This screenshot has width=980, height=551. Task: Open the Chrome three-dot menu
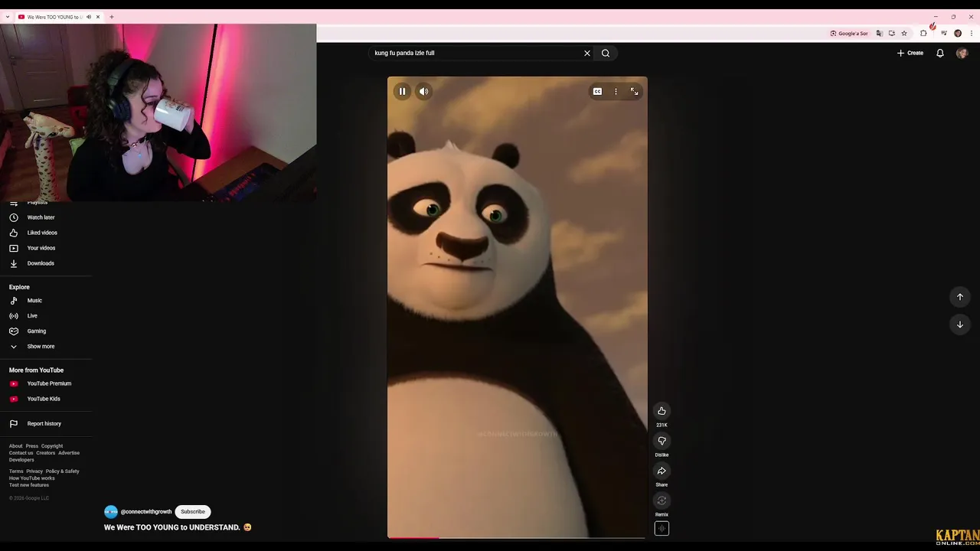click(972, 34)
